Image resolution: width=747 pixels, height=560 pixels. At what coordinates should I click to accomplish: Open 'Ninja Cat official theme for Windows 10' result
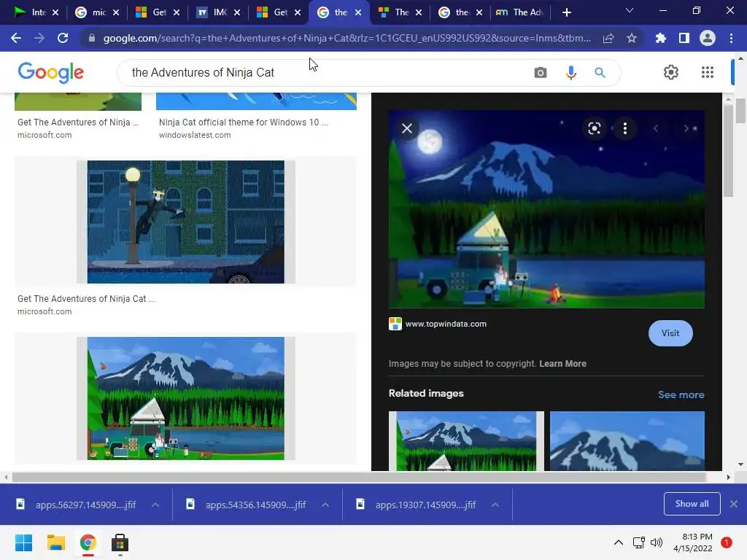(x=244, y=122)
